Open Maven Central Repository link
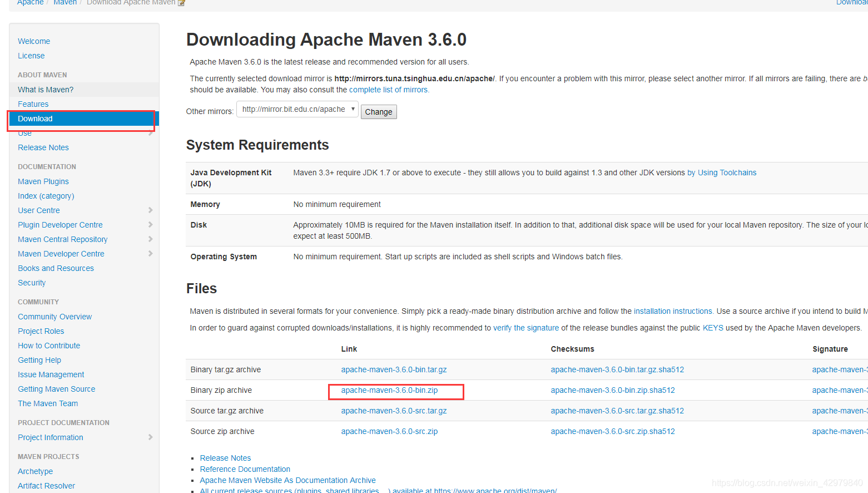 [x=63, y=239]
